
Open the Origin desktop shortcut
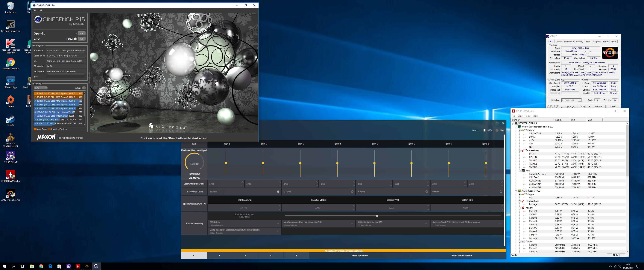[x=10, y=101]
